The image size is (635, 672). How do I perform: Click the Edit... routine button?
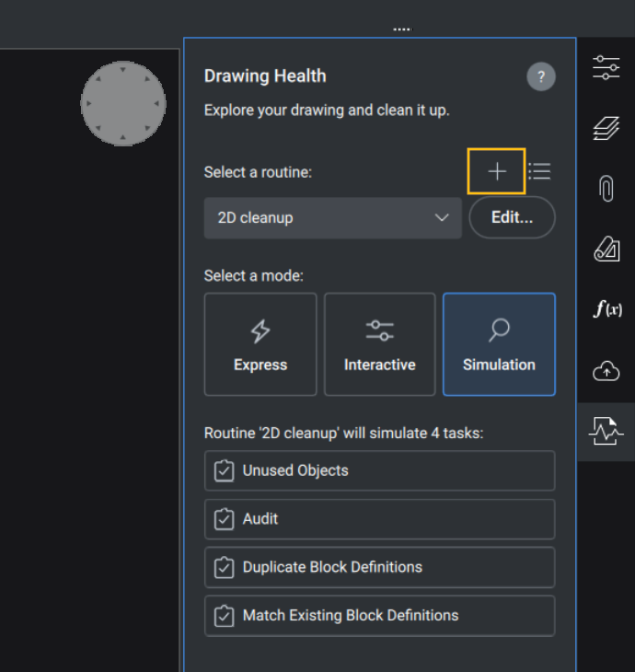512,217
